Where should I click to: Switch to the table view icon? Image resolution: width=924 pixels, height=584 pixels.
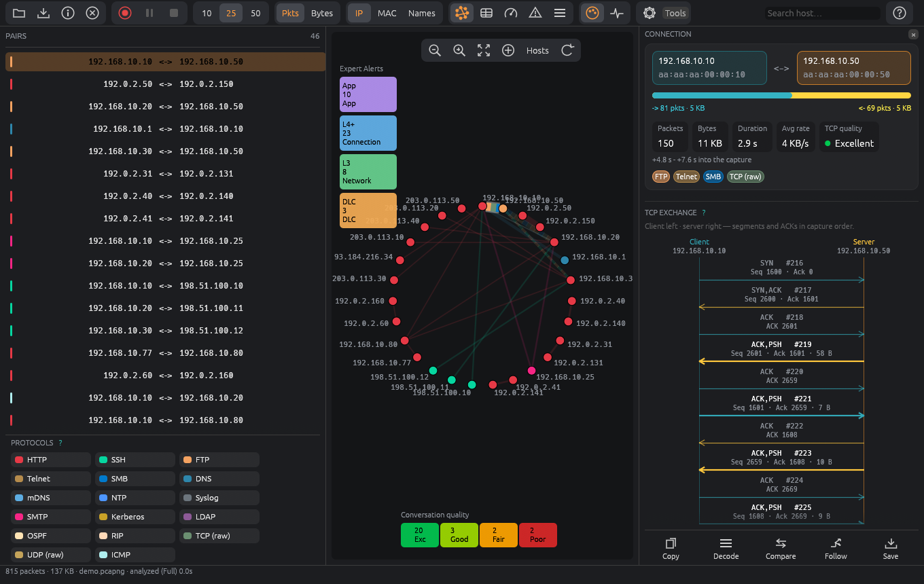click(x=486, y=13)
